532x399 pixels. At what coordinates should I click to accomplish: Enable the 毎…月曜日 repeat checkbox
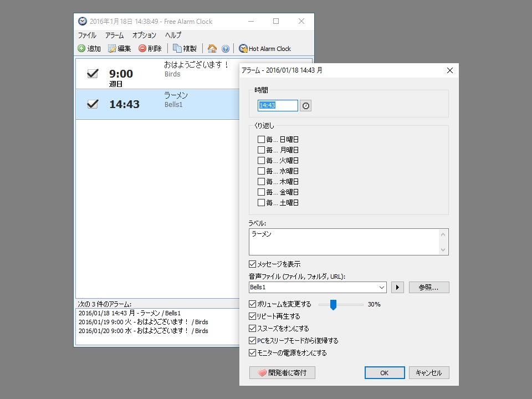tap(261, 150)
